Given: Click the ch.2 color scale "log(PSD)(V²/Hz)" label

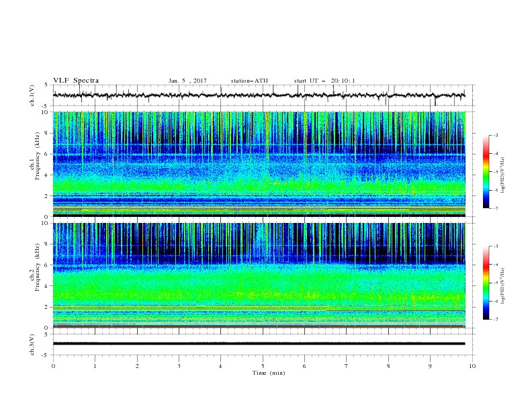Looking at the screenshot, I should pos(503,286).
